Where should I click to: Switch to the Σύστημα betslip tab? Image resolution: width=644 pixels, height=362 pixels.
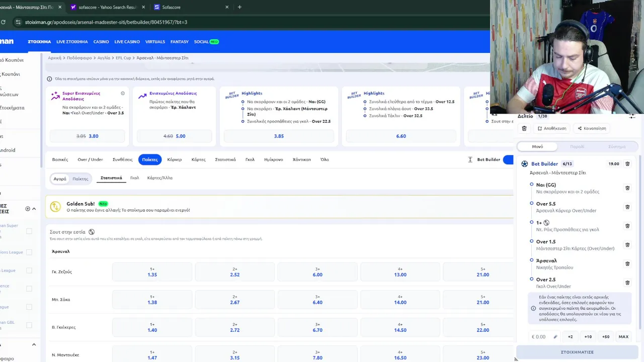tap(617, 147)
